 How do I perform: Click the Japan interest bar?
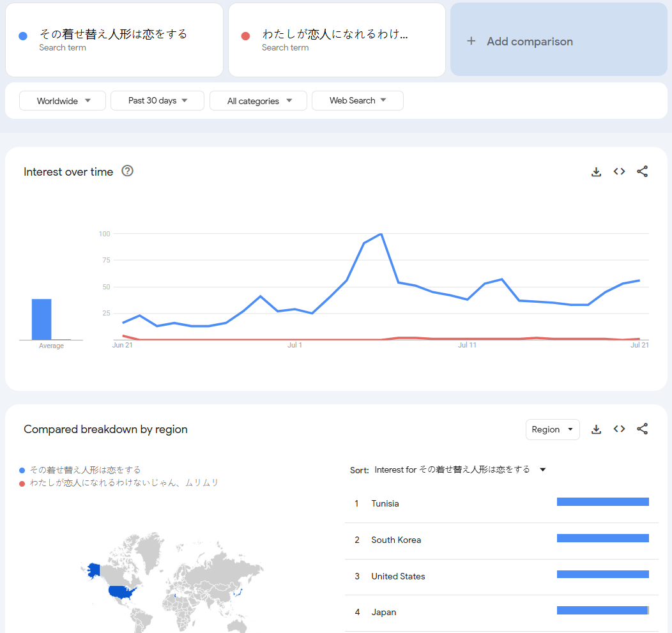tap(602, 610)
